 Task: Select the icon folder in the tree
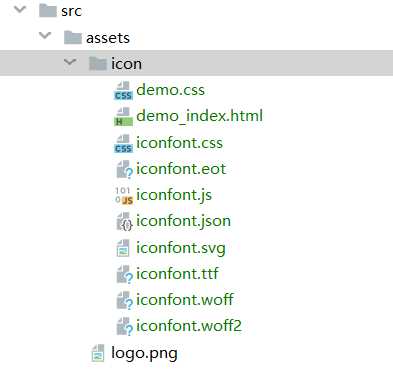[x=196, y=63]
